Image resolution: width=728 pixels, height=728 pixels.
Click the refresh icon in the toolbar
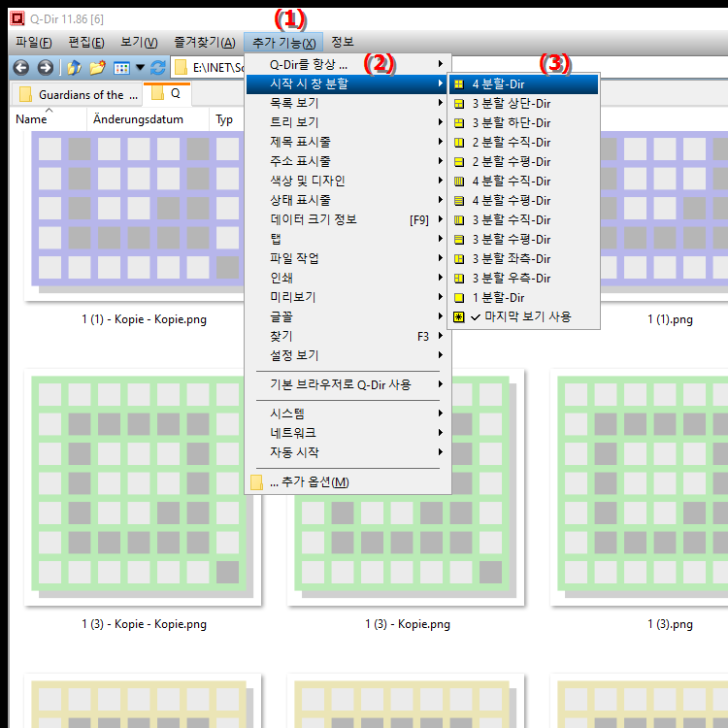coord(158,68)
